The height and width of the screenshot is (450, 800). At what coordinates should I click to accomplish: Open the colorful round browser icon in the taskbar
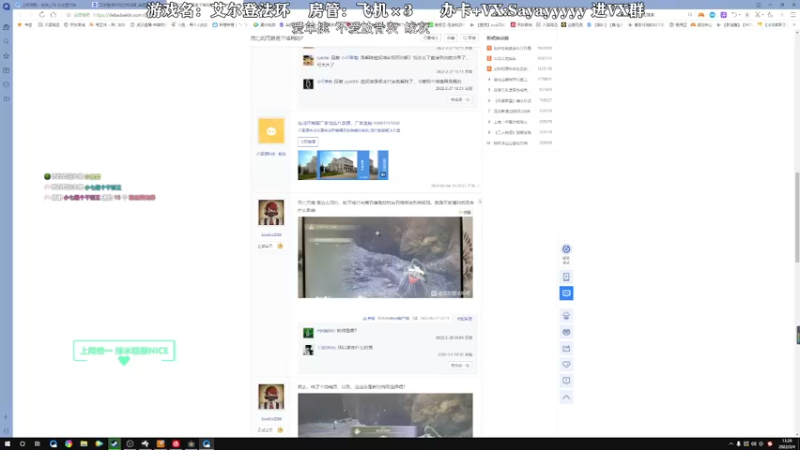tap(68, 444)
